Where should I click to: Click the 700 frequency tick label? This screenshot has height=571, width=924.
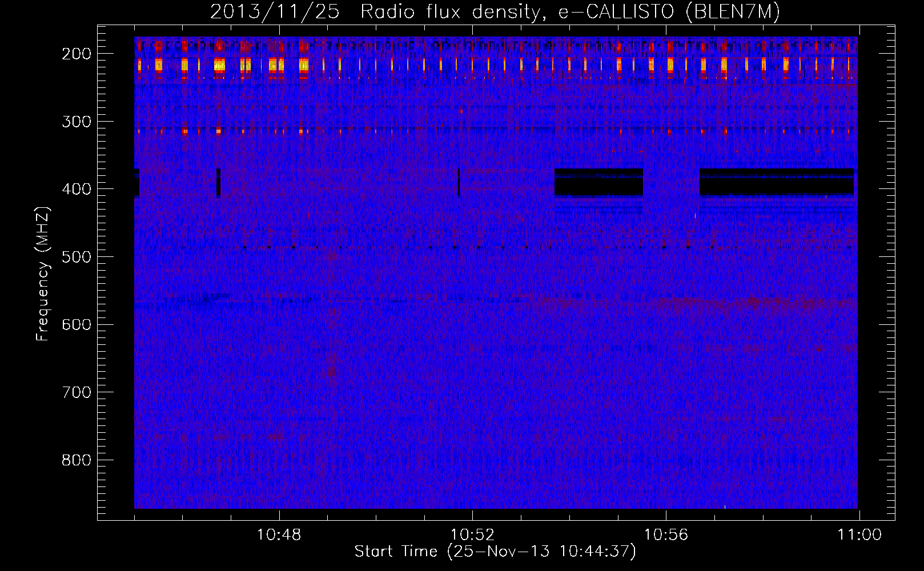(x=77, y=392)
